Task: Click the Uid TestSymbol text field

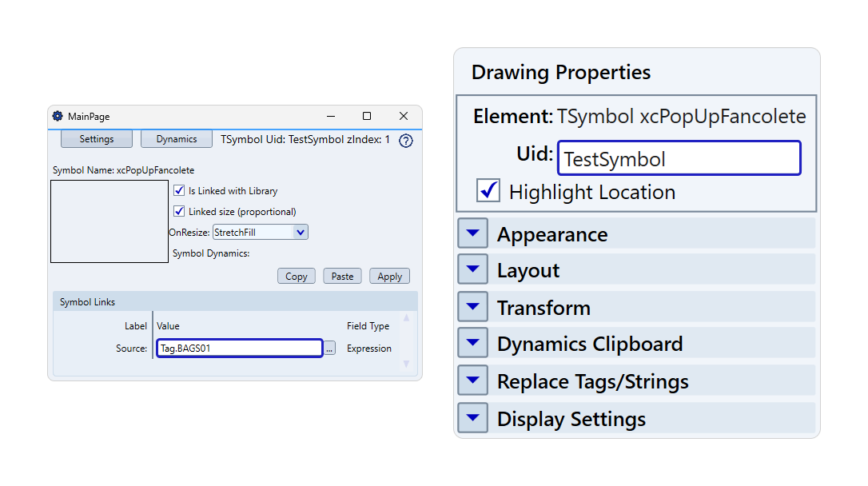Action: [679, 158]
